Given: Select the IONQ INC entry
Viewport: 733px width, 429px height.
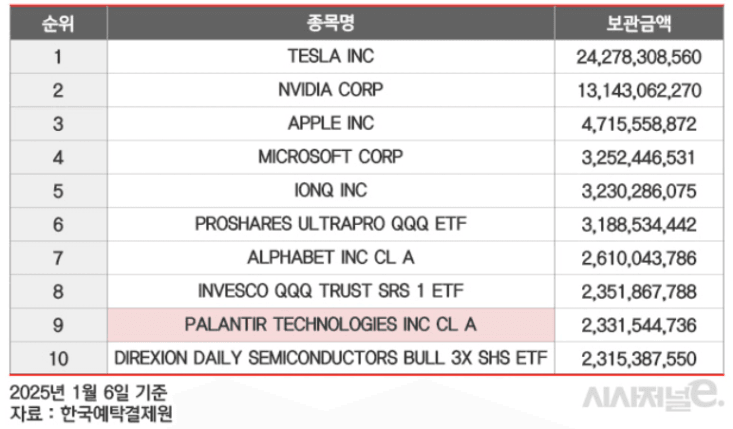Looking at the screenshot, I should tap(331, 190).
